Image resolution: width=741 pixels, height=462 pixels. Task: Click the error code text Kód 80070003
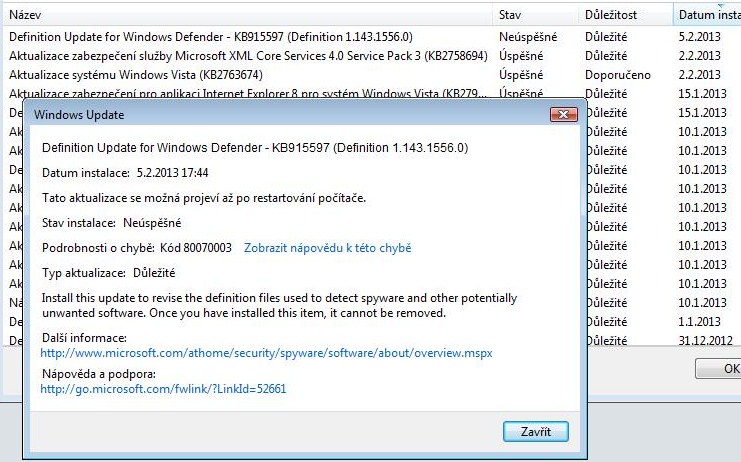(x=196, y=248)
